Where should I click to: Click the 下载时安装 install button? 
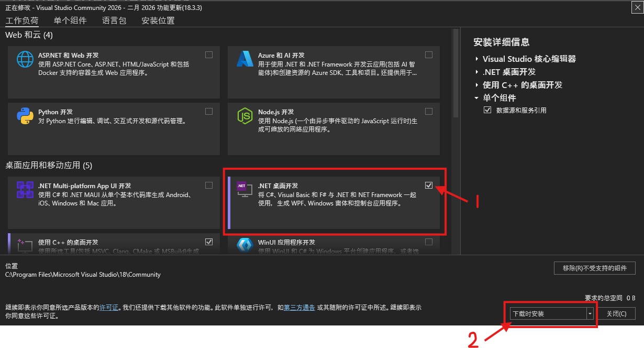click(548, 313)
